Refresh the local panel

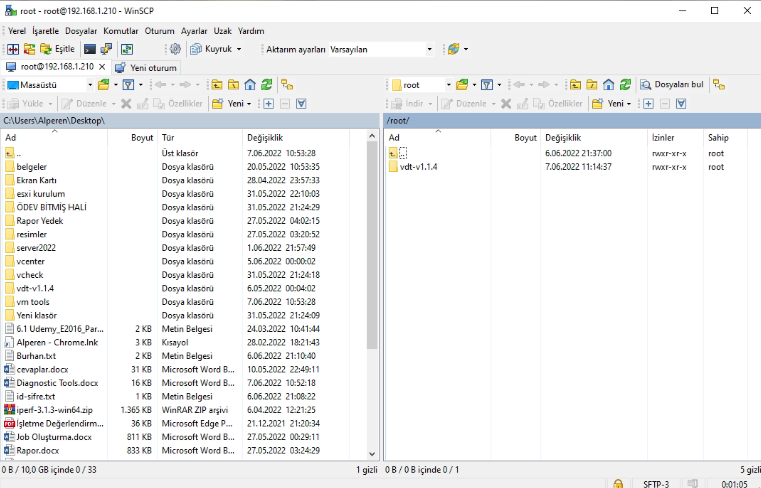coord(266,85)
